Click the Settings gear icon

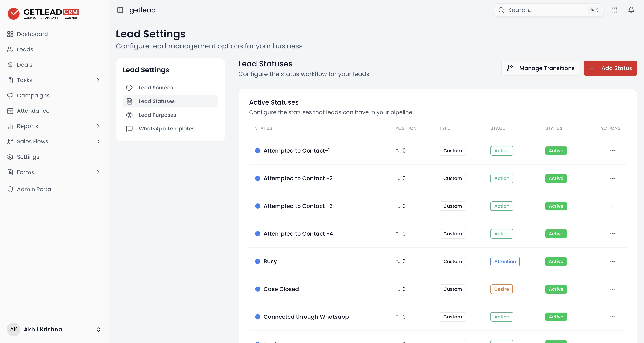pos(10,157)
